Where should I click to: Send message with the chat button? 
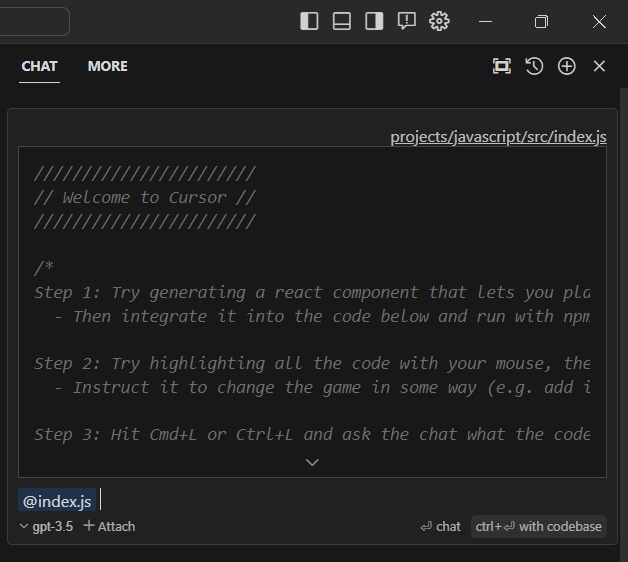pos(441,526)
